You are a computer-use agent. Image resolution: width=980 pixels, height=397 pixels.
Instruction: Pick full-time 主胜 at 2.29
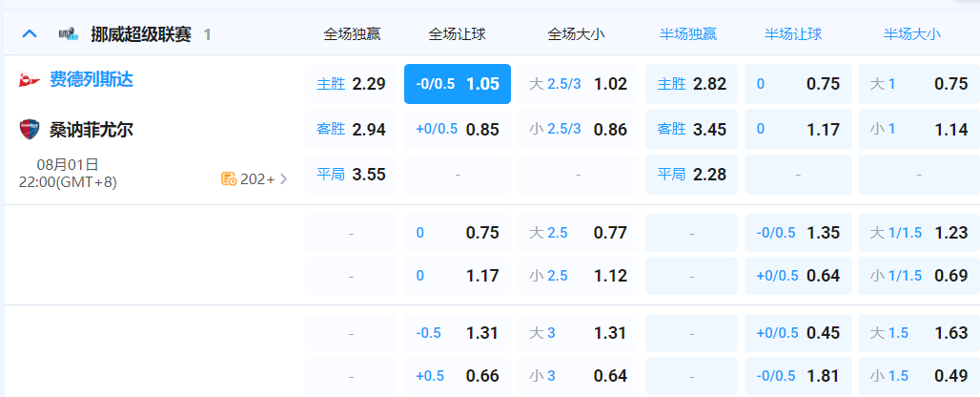pos(351,84)
